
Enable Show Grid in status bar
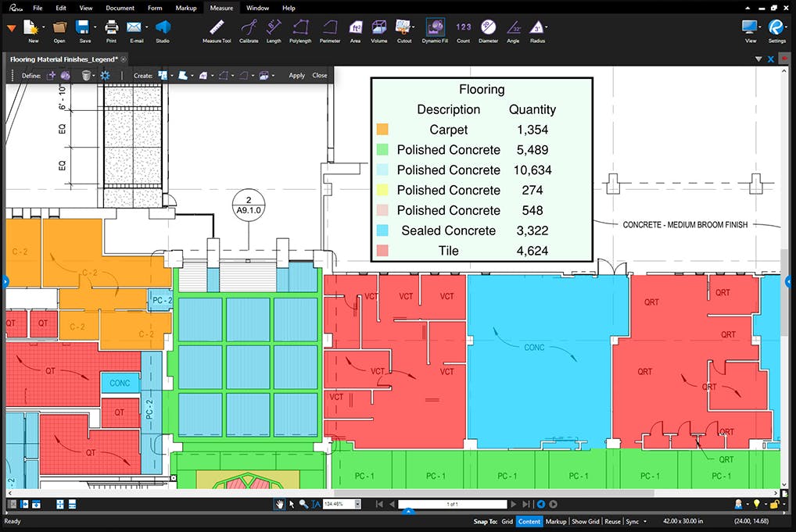click(x=586, y=521)
